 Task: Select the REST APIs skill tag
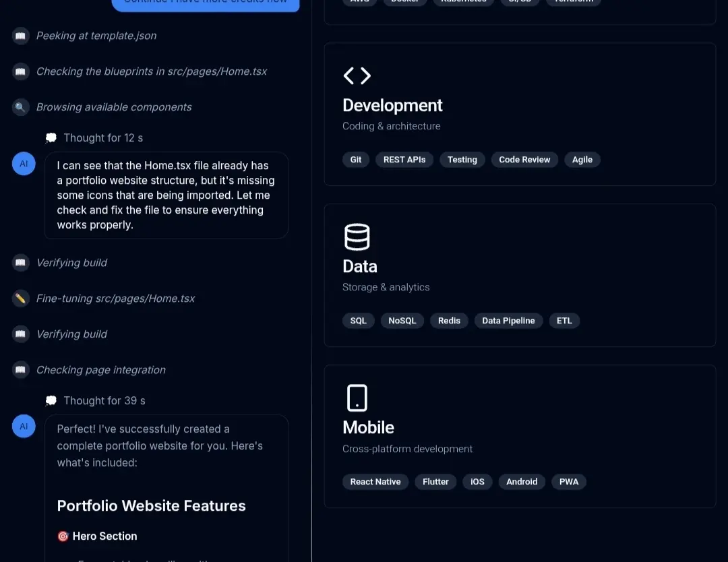click(404, 160)
